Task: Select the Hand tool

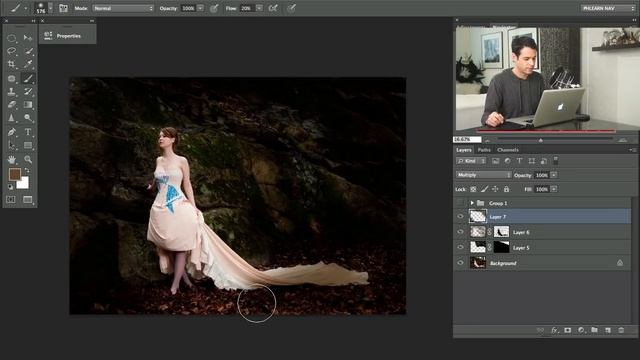Action: [x=11, y=159]
